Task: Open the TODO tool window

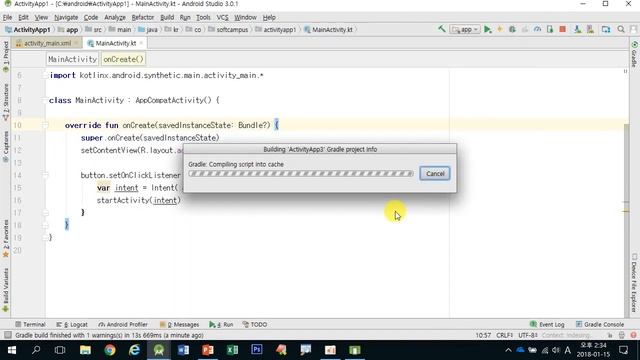Action: coord(255,324)
